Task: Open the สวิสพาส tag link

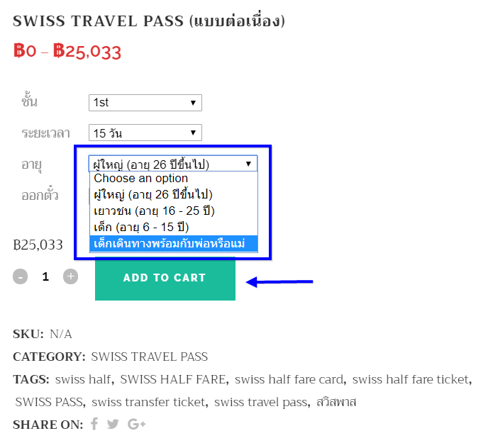Action: pos(336,402)
